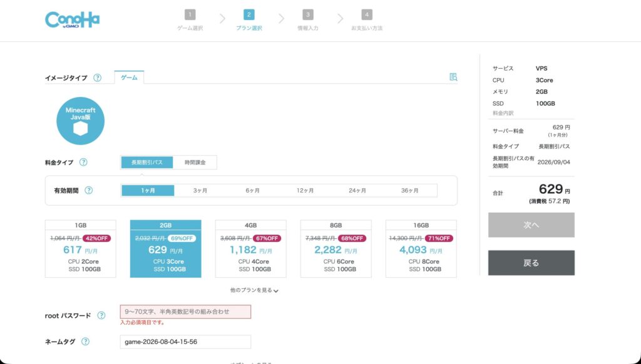Click the ネームタグ input field
This screenshot has height=364, width=641.
(x=185, y=341)
